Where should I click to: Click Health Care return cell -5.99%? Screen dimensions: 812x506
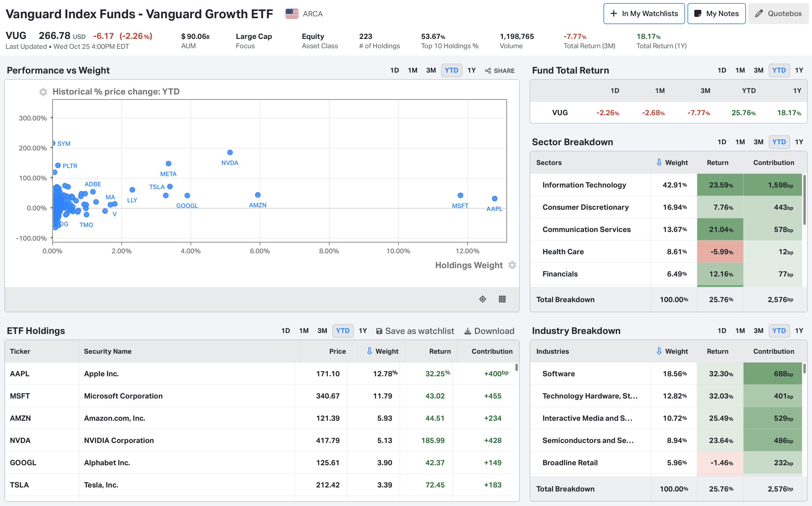coord(720,251)
